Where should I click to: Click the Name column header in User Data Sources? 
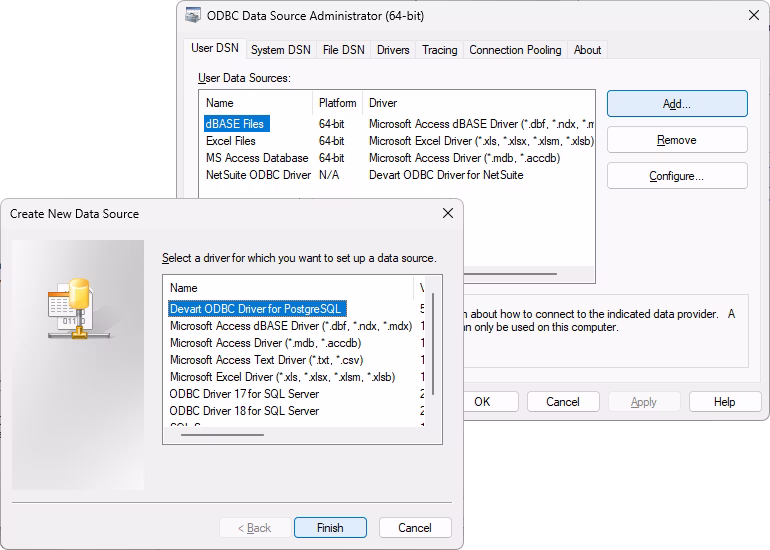click(x=256, y=103)
